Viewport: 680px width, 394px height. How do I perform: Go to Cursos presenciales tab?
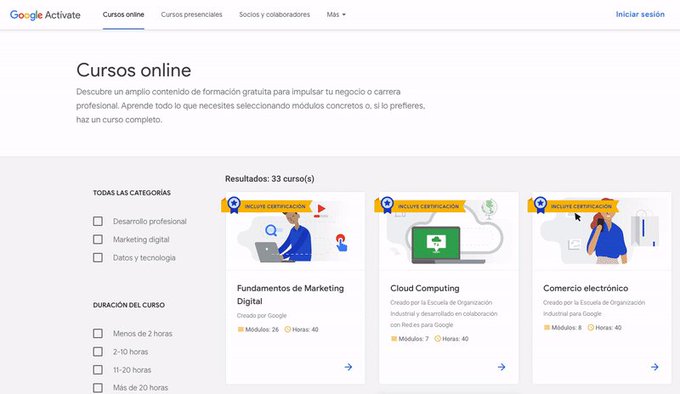[191, 14]
